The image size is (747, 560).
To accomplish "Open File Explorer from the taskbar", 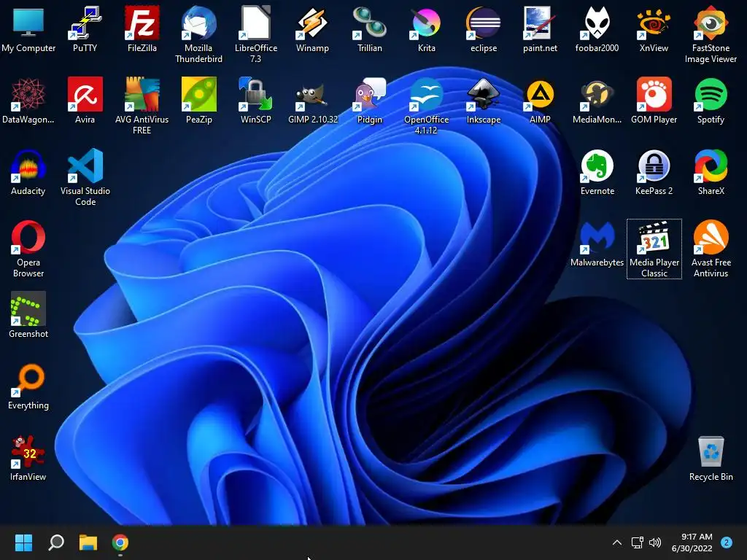I will click(x=88, y=542).
